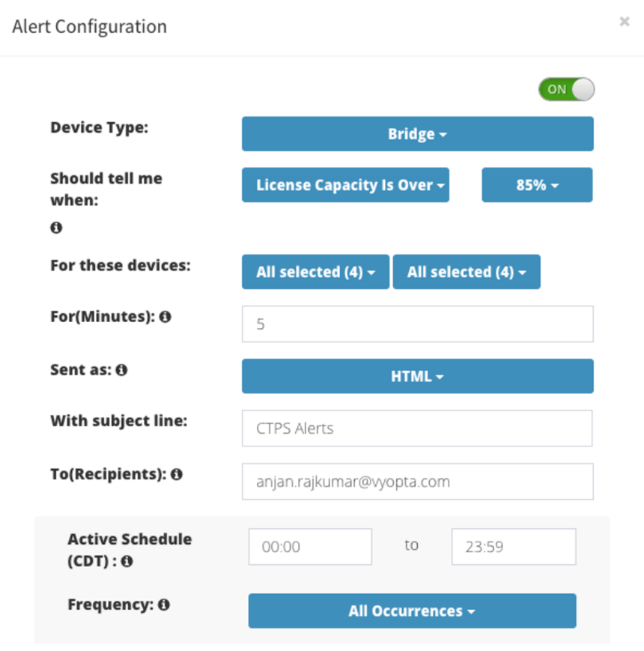The width and height of the screenshot is (644, 651).
Task: Click the 00:00 schedule start time field
Action: [x=310, y=546]
